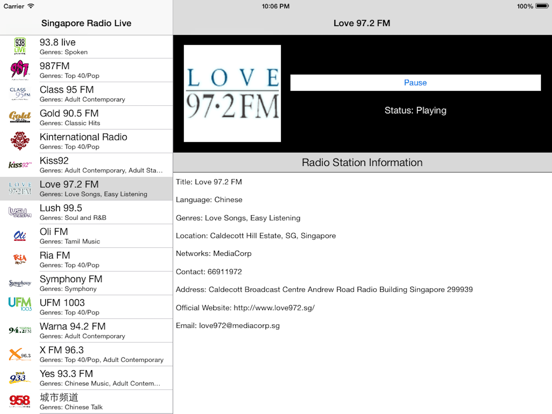Click the Oli FM logo icon
552x414 pixels.
(x=20, y=236)
